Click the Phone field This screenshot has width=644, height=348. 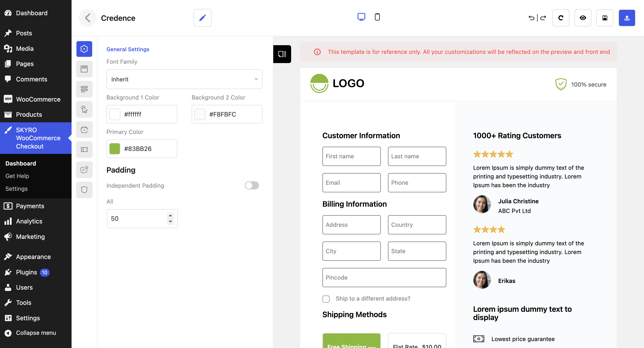[417, 183]
